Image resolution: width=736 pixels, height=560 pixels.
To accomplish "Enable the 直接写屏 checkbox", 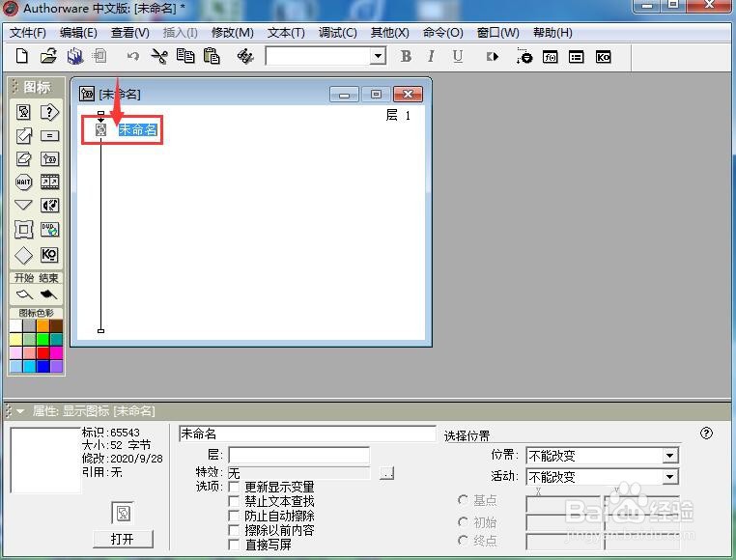I will (x=234, y=545).
